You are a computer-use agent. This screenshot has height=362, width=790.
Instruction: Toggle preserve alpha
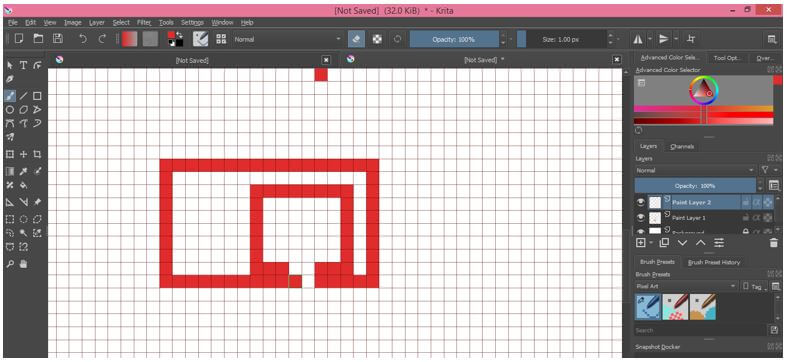[377, 39]
